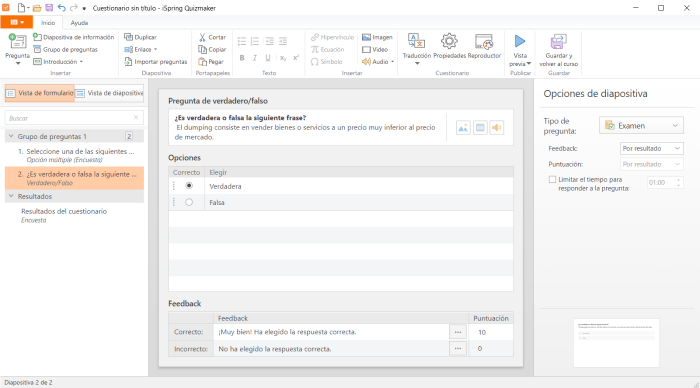Select question 2 Verdadero/Falso

[75, 178]
